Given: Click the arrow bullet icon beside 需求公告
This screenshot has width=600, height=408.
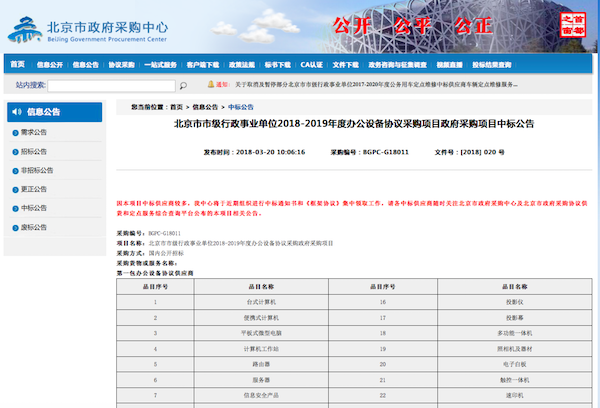Looking at the screenshot, I should click(13, 132).
